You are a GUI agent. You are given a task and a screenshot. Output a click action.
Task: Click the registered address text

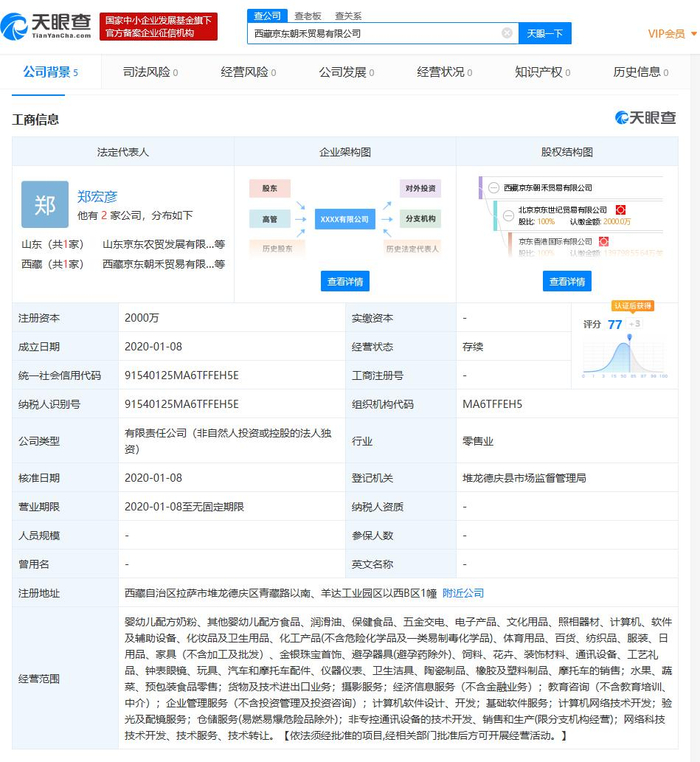[280, 593]
